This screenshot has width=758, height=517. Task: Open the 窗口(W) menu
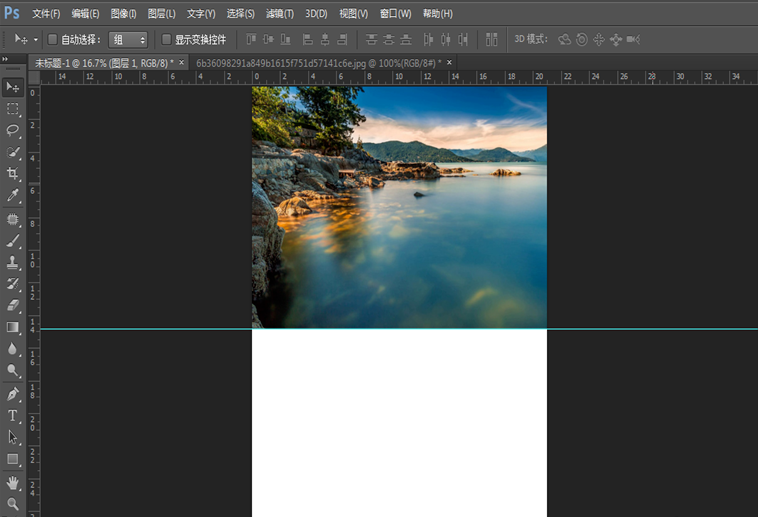395,14
